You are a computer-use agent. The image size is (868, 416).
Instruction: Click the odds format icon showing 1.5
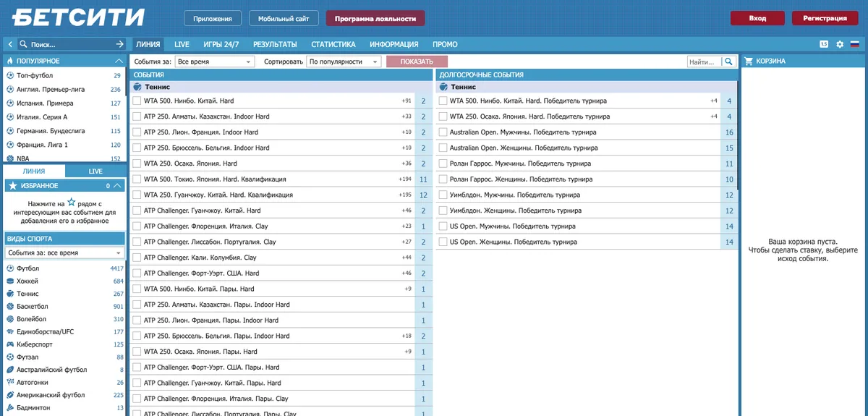point(824,44)
